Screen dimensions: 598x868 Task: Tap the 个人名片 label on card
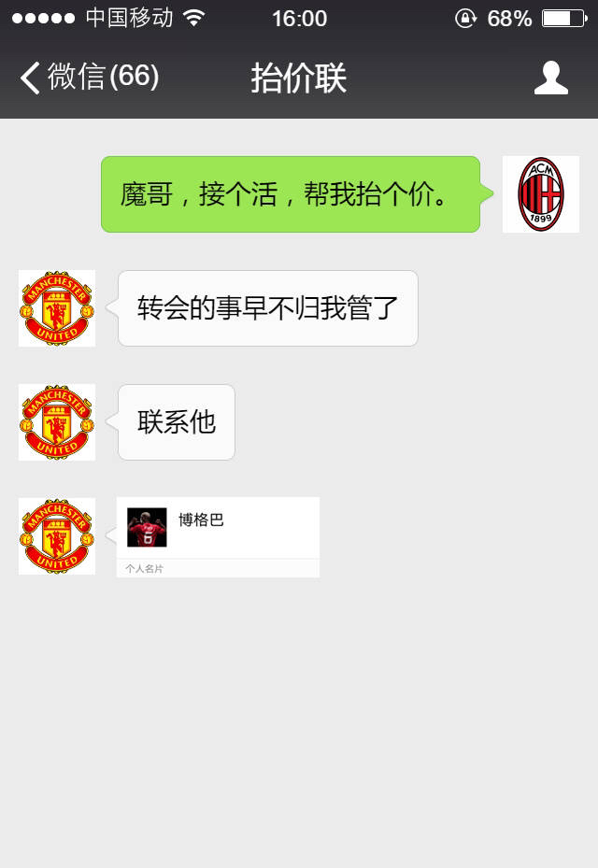point(145,568)
